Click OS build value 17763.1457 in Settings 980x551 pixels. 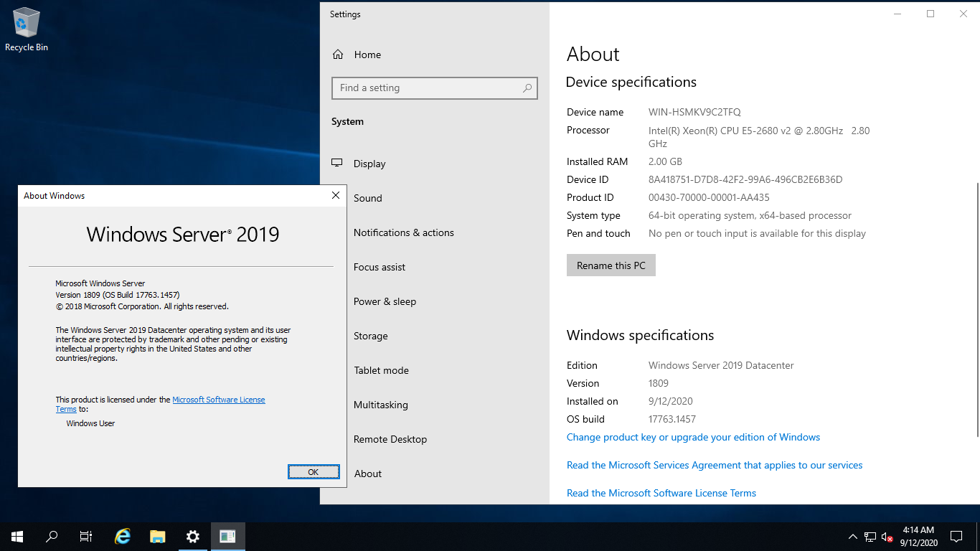click(x=672, y=419)
